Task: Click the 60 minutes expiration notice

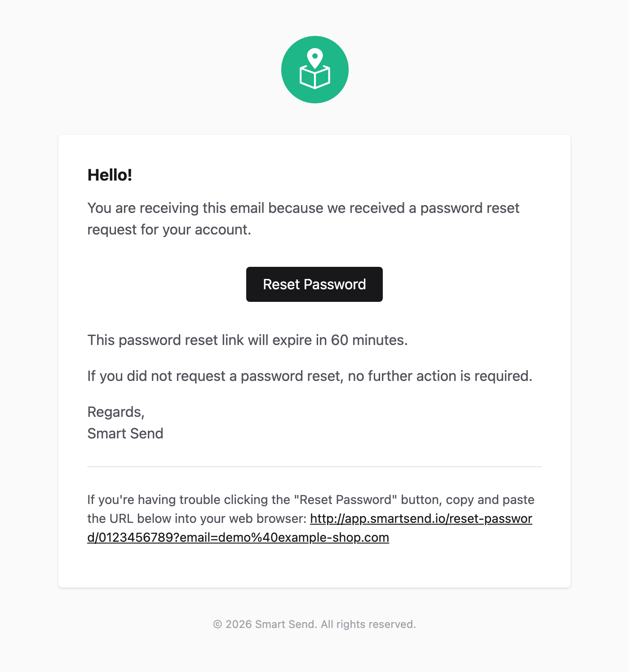Action: tap(248, 340)
